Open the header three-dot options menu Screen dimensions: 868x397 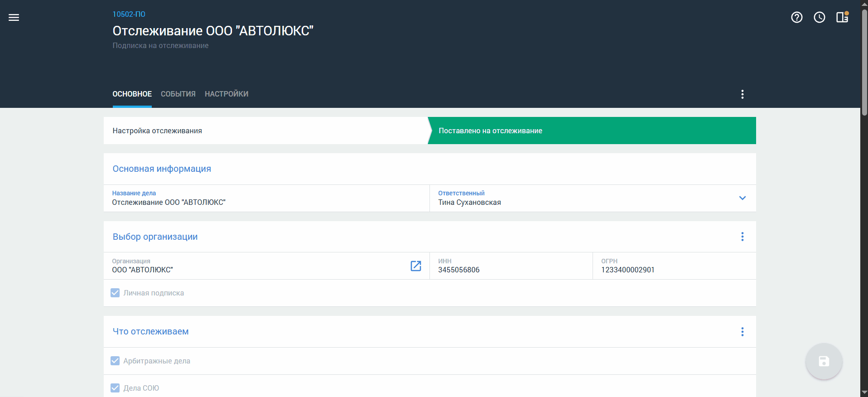(743, 94)
